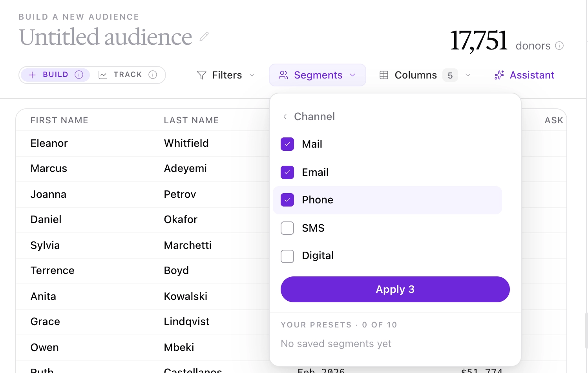Click the Apply 3 button
The image size is (588, 373).
click(x=395, y=289)
